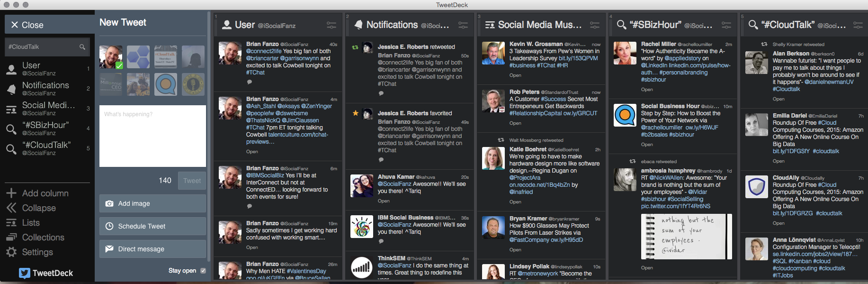Viewport: 868px width, 284px height.
Task: Click Schedule Tweet button
Action: click(x=152, y=226)
